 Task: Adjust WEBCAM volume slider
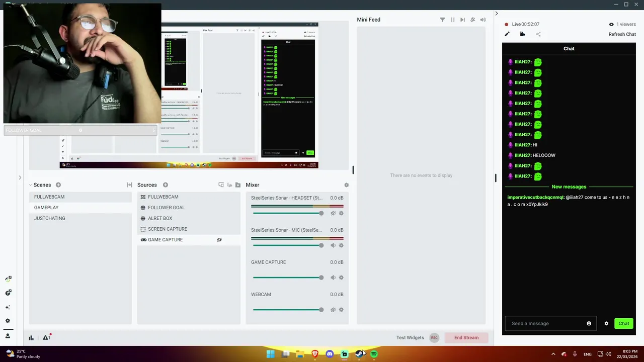click(288, 310)
